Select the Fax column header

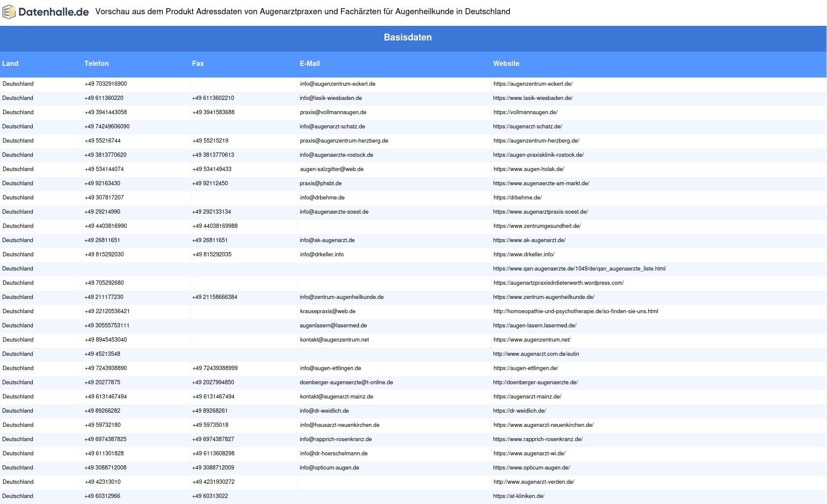click(198, 63)
